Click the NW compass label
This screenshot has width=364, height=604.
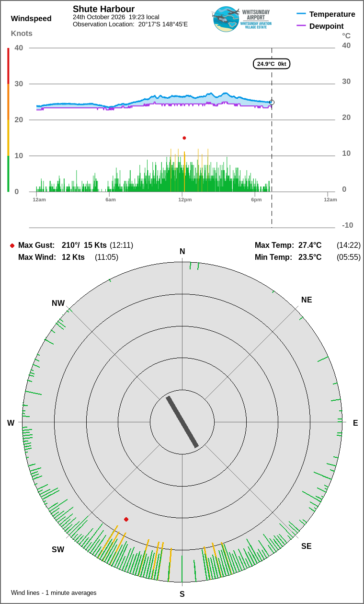[58, 303]
